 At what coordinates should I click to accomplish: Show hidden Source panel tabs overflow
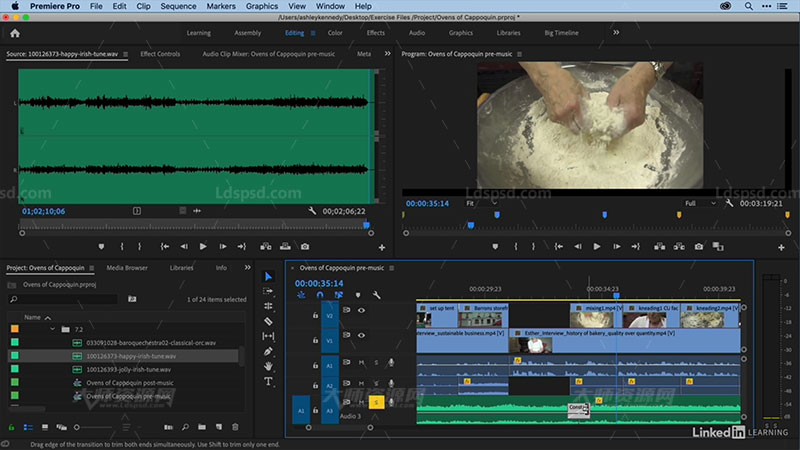[x=387, y=54]
